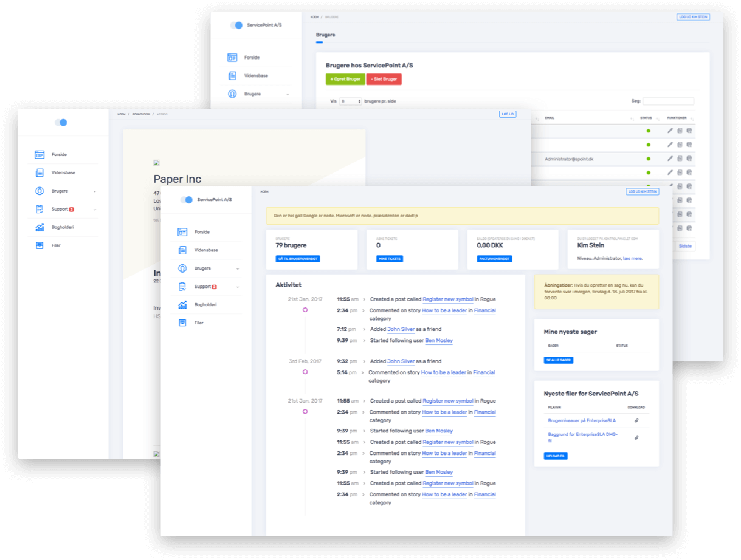The image size is (741, 560).
Task: Click a purple activity timeline marker
Action: [x=306, y=309]
